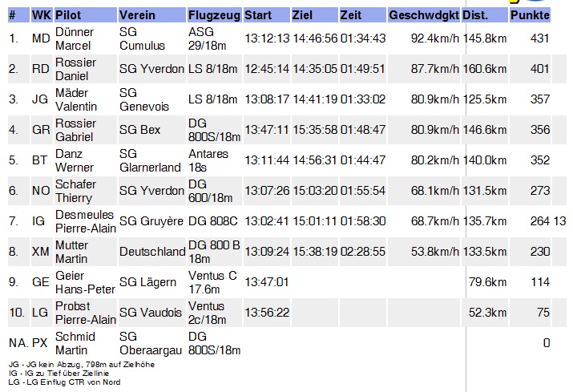Click the Punkte column header
The height and width of the screenshot is (392, 573).
tap(530, 15)
